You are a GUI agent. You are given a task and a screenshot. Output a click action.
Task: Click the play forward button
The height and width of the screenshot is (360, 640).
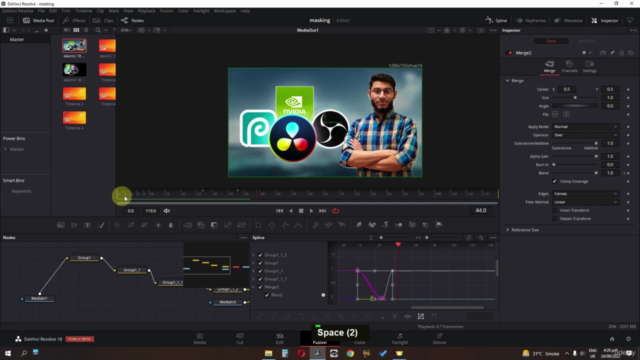[x=311, y=211]
